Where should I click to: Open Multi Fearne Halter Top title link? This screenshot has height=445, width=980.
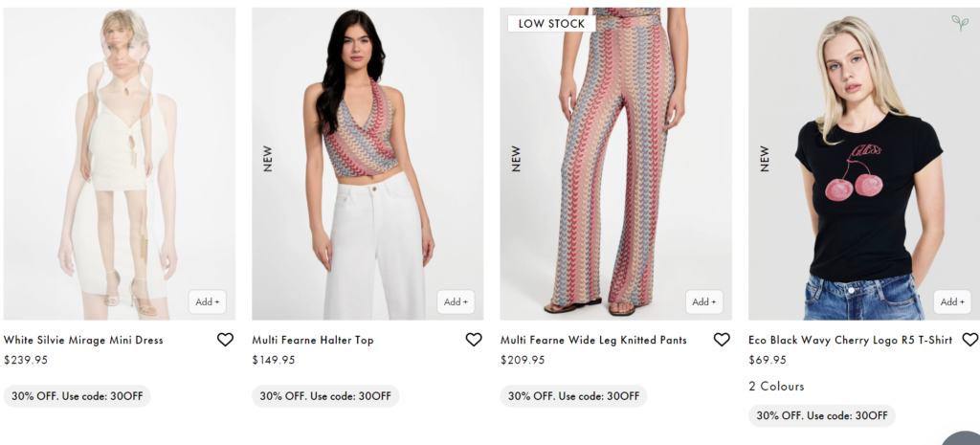(313, 340)
